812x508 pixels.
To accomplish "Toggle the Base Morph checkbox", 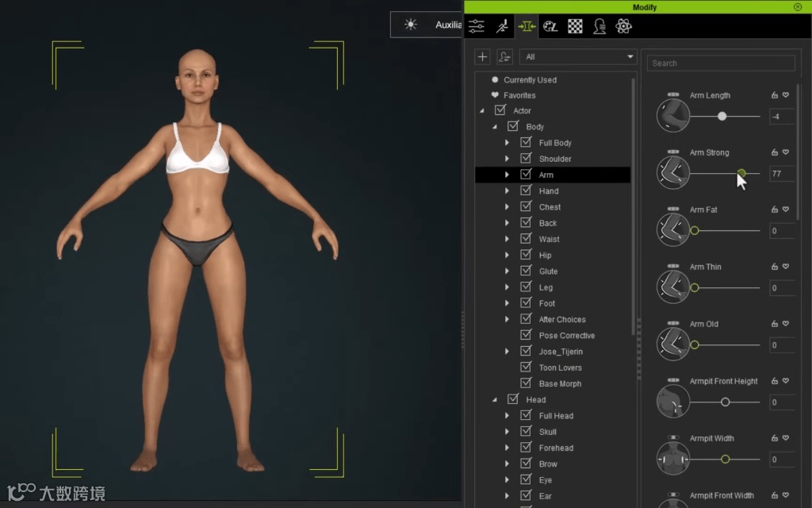I will coord(526,383).
